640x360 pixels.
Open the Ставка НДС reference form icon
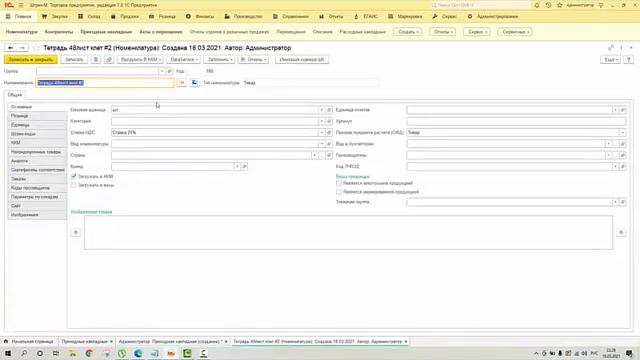[329, 133]
